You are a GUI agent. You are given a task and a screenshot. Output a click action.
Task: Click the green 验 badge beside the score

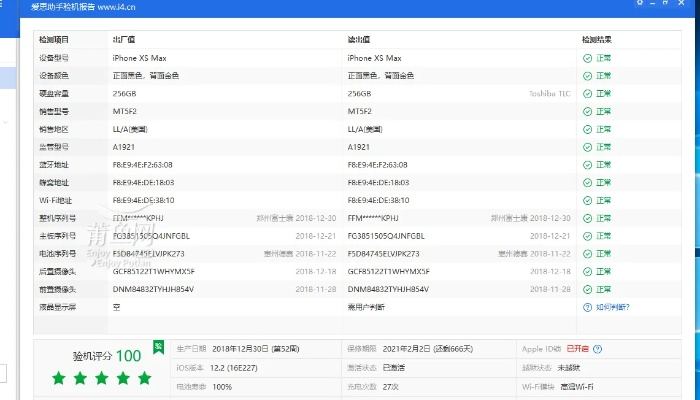point(158,347)
